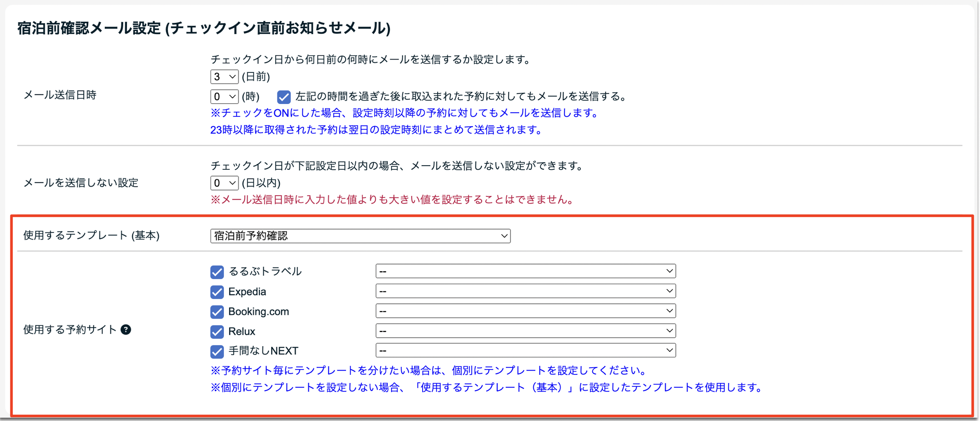
Task: Open template dropdown for Expedia
Action: click(x=525, y=291)
